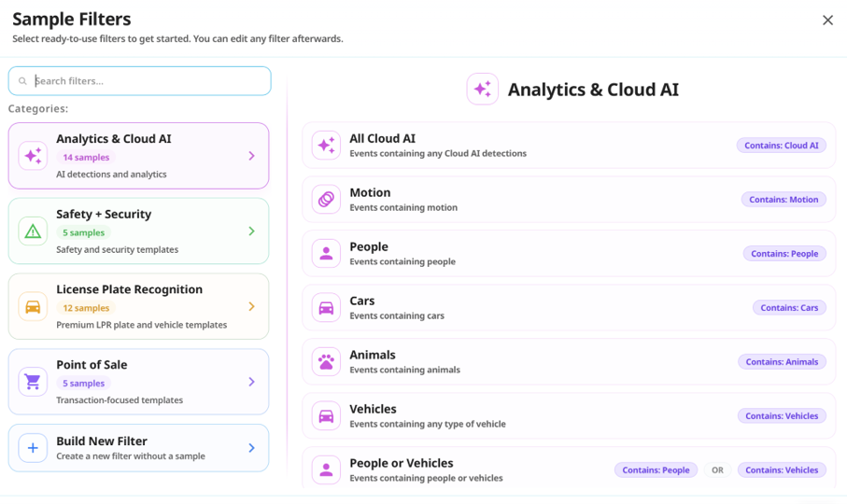The height and width of the screenshot is (504, 847).
Task: Click the Contains: Cloud AI tag
Action: click(x=781, y=146)
